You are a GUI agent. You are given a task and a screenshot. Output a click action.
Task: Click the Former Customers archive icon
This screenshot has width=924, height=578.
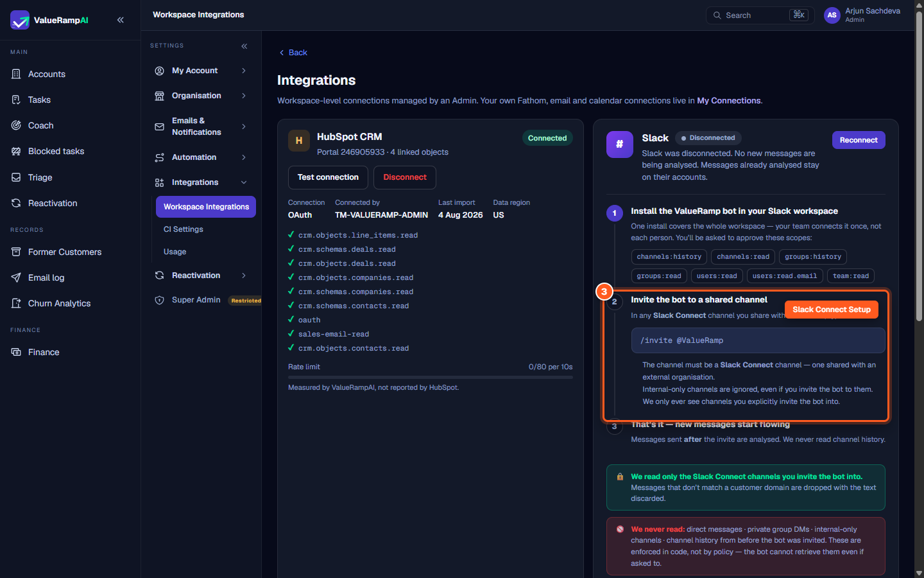tap(16, 252)
